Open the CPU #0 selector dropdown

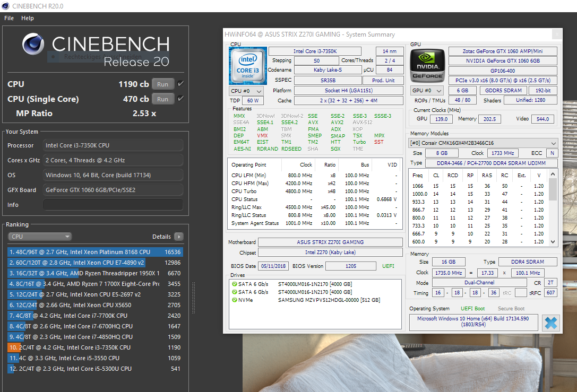point(246,91)
